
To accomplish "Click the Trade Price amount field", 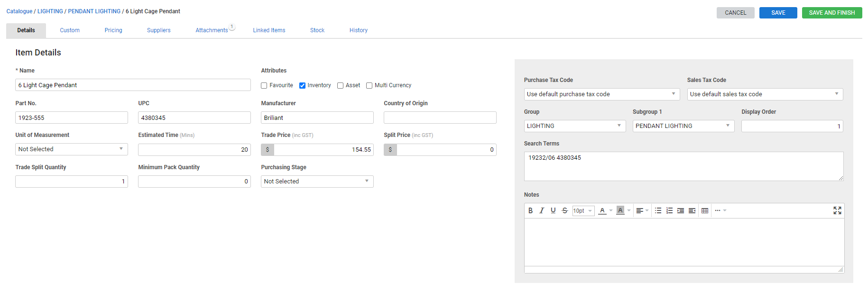I will [x=323, y=150].
